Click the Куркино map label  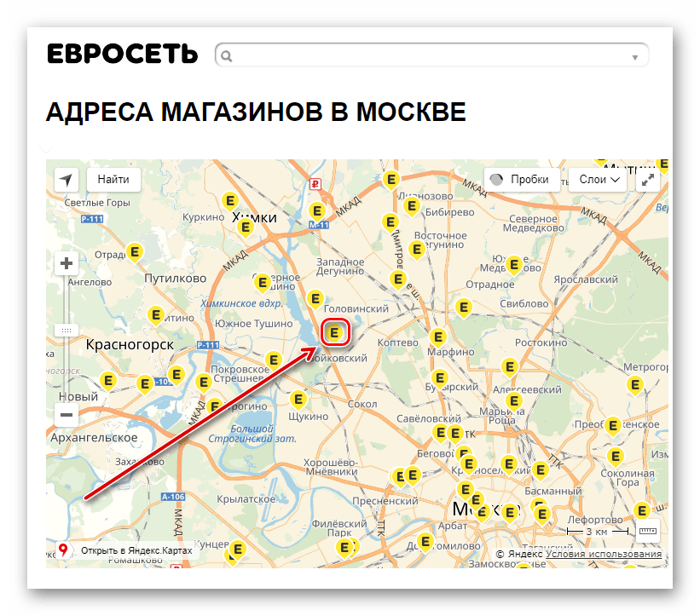pyautogui.click(x=203, y=217)
